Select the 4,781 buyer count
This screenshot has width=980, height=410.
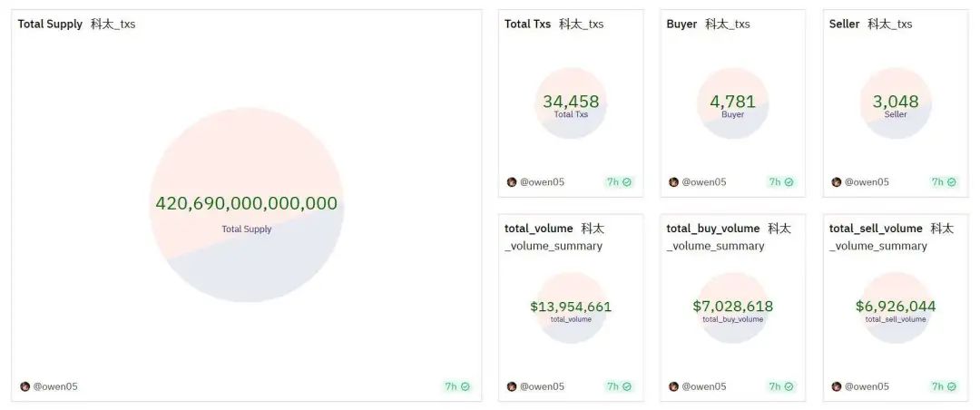tap(732, 102)
